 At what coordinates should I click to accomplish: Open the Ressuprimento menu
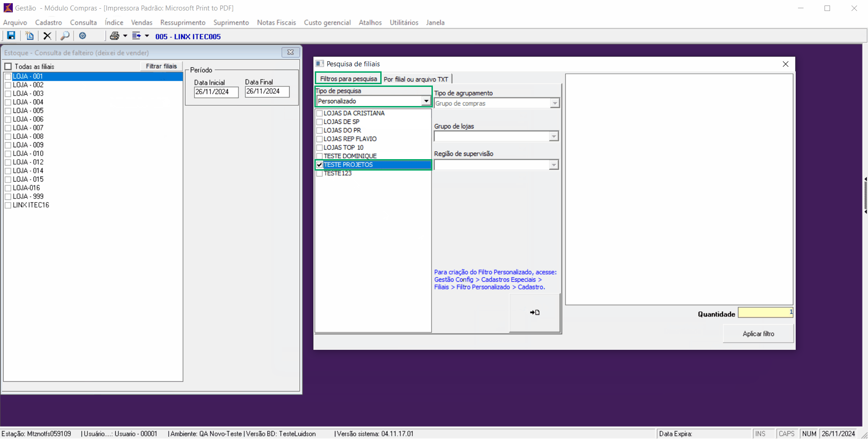click(183, 22)
